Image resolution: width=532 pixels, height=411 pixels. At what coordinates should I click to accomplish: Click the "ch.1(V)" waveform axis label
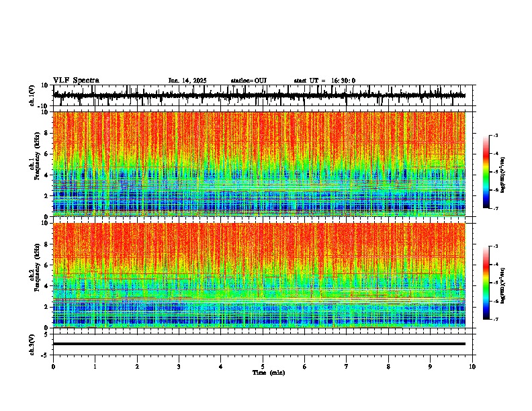pyautogui.click(x=32, y=95)
